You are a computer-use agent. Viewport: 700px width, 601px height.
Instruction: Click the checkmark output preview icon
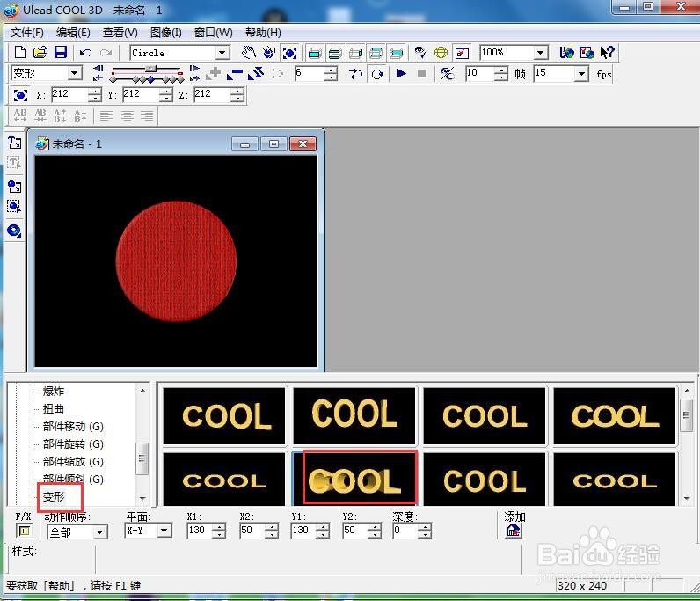(x=462, y=53)
